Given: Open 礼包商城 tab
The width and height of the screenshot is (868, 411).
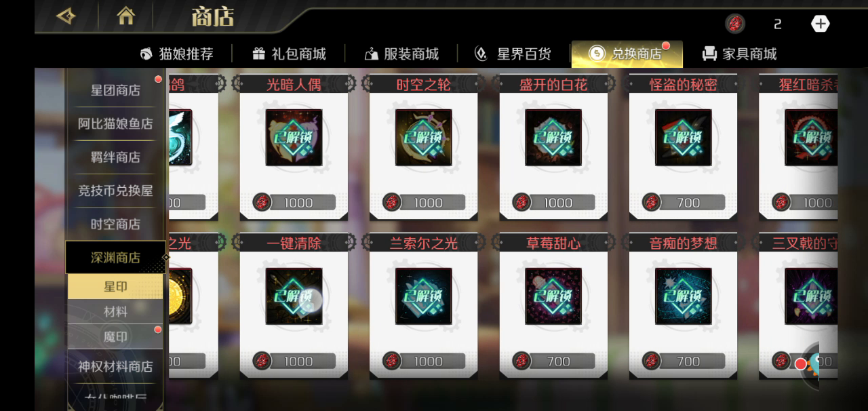Looking at the screenshot, I should pyautogui.click(x=289, y=54).
